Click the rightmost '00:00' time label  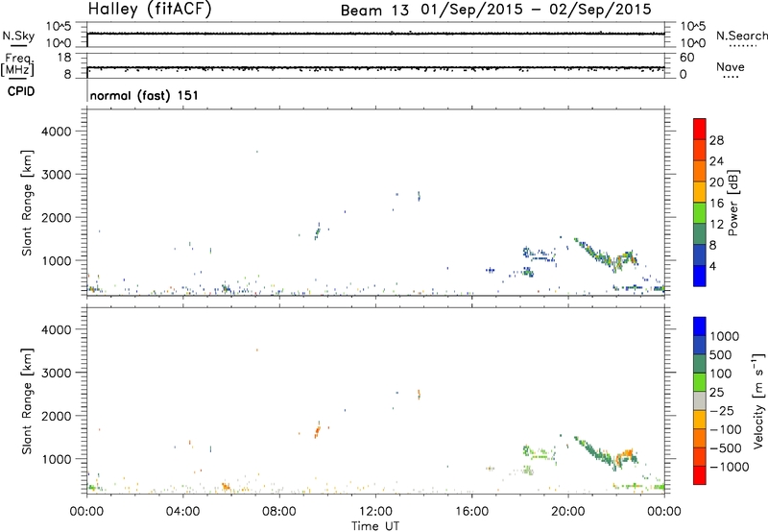664,512
